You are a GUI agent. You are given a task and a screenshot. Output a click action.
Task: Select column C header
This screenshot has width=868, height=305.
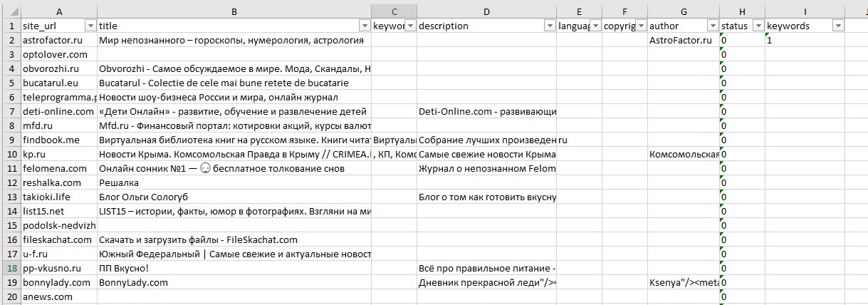click(394, 11)
